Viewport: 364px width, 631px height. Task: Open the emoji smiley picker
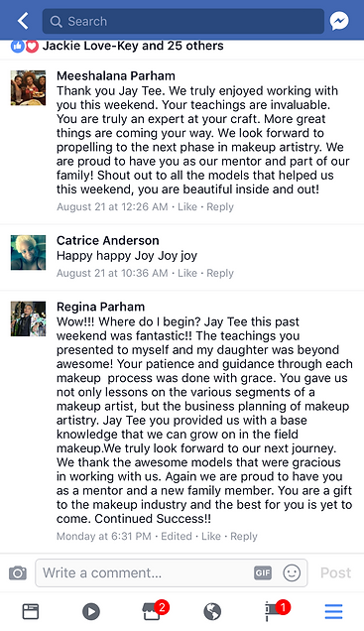292,572
